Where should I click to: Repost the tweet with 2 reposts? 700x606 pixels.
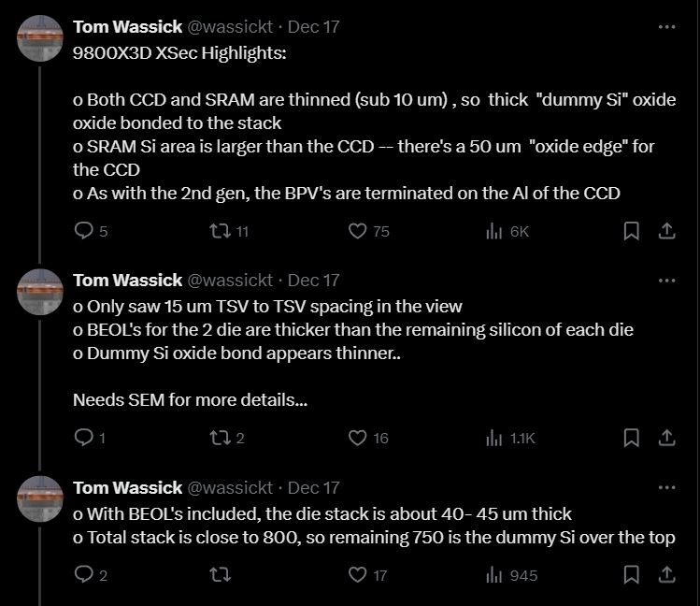(220, 438)
